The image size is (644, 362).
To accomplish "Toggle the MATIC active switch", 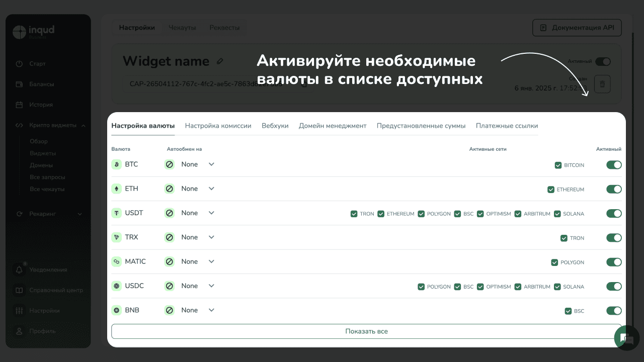I will [x=614, y=262].
